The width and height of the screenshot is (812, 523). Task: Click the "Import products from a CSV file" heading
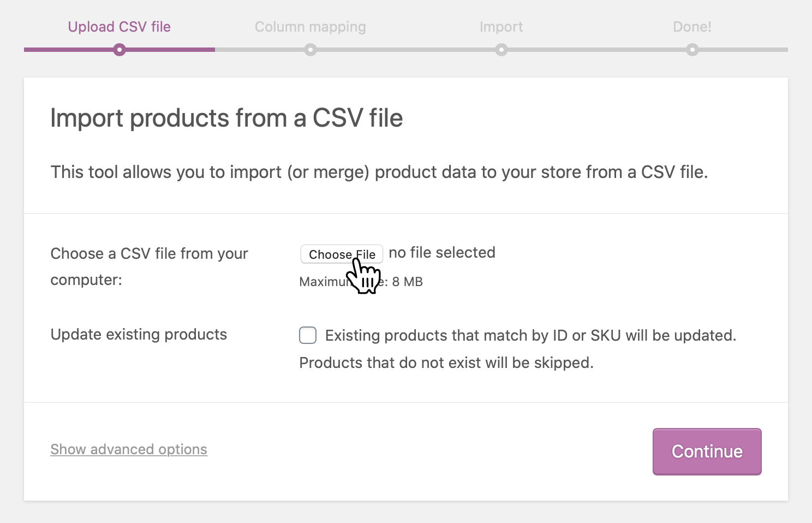click(x=226, y=118)
